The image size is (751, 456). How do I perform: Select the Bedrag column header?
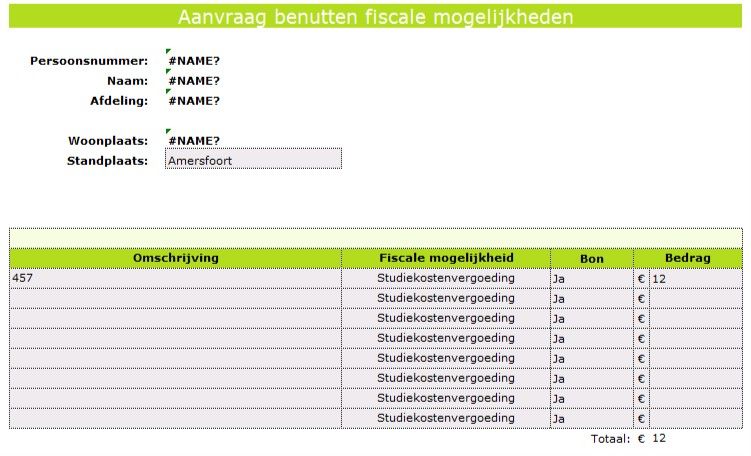point(687,258)
